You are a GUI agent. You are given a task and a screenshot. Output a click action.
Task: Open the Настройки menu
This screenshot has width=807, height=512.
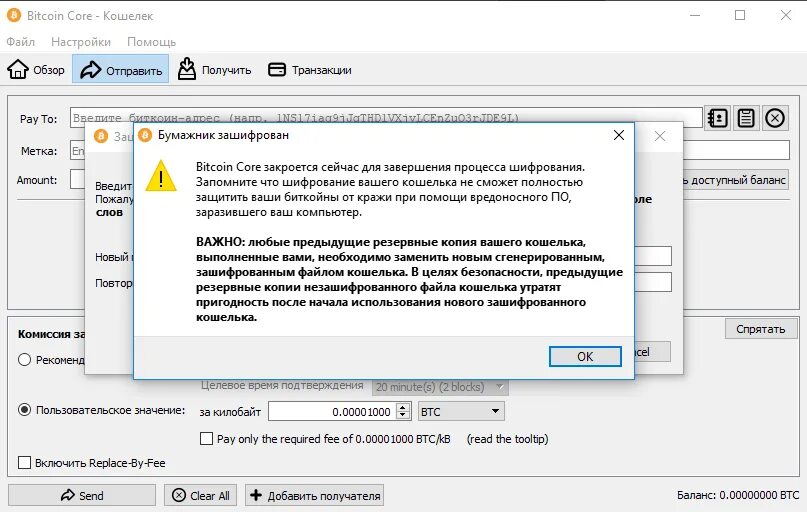(x=81, y=42)
